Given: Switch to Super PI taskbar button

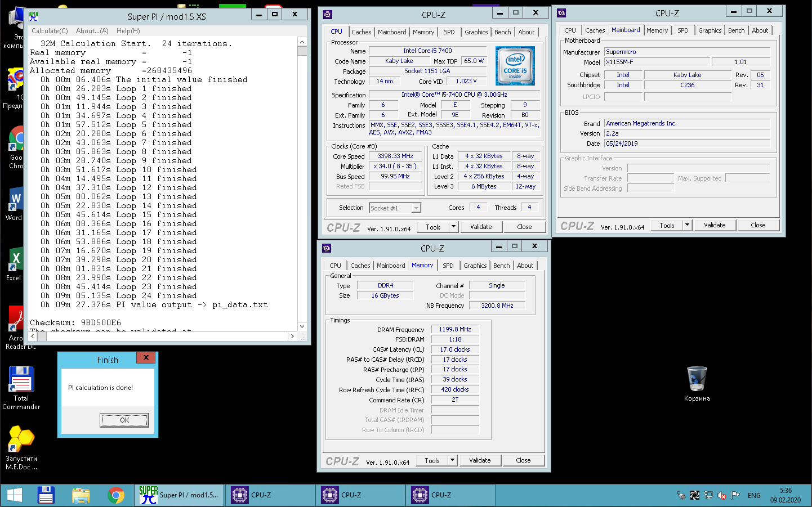Looking at the screenshot, I should pos(180,495).
